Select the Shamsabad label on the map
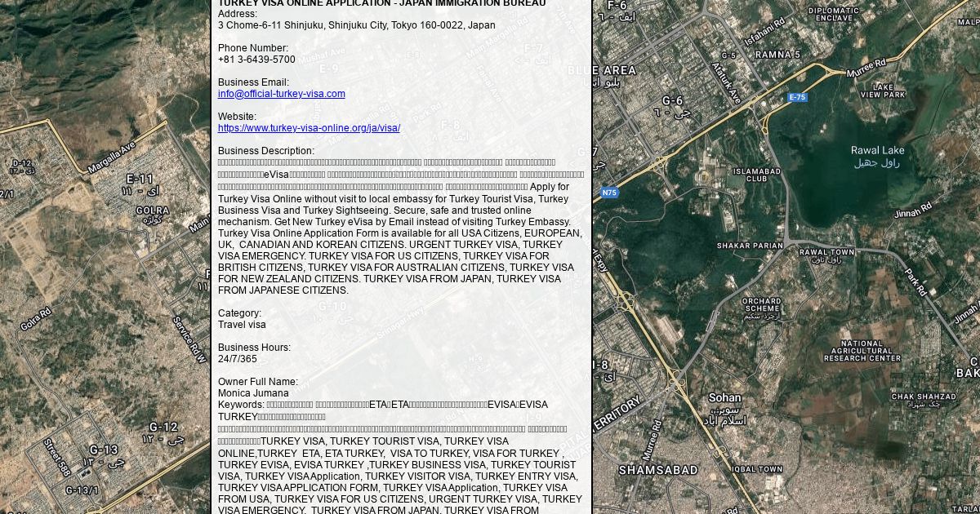 658,471
